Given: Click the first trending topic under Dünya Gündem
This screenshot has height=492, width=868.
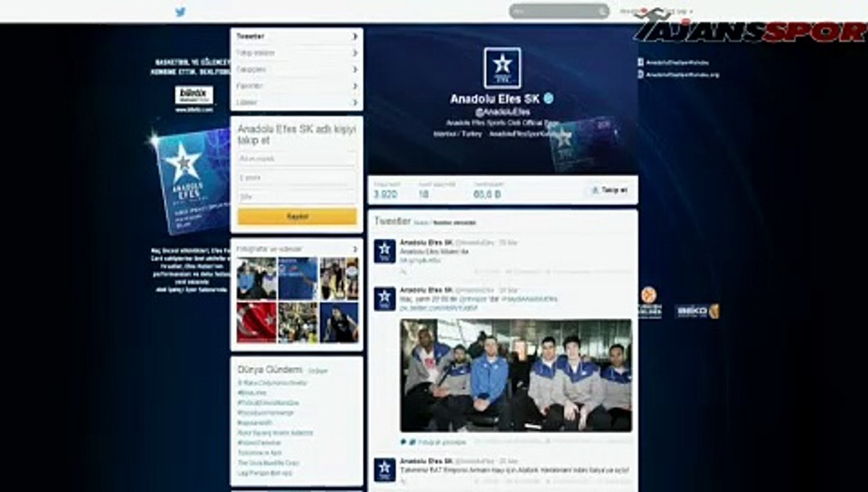Looking at the screenshot, I should click(273, 383).
